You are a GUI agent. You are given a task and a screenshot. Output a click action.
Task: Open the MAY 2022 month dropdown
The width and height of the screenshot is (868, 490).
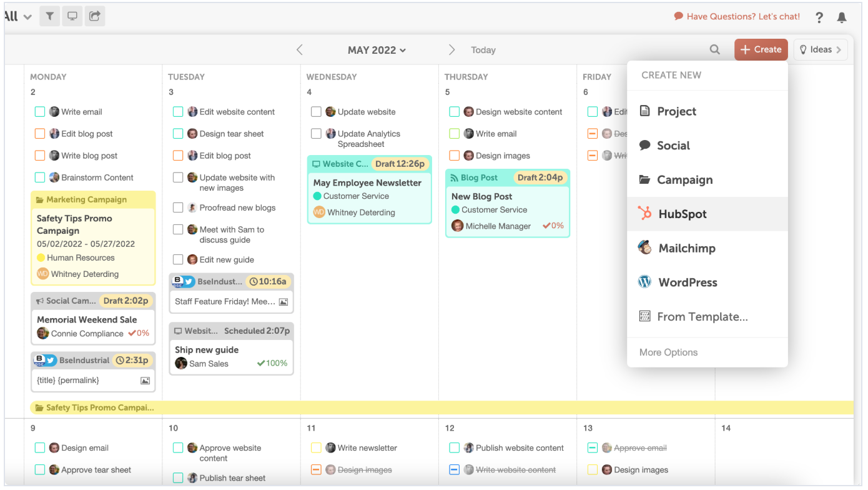pos(377,49)
